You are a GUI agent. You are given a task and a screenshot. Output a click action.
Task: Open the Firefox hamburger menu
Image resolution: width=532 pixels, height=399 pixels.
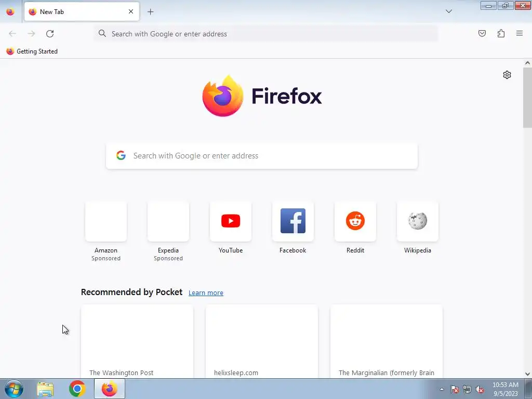tap(520, 33)
